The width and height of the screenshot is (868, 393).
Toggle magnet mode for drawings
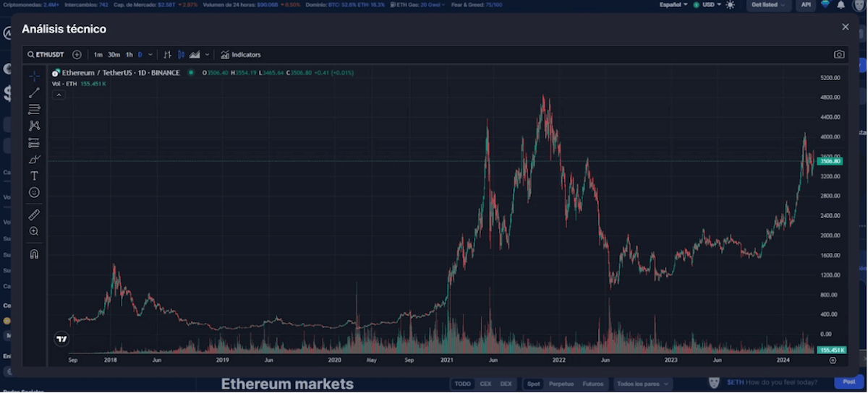click(x=34, y=254)
